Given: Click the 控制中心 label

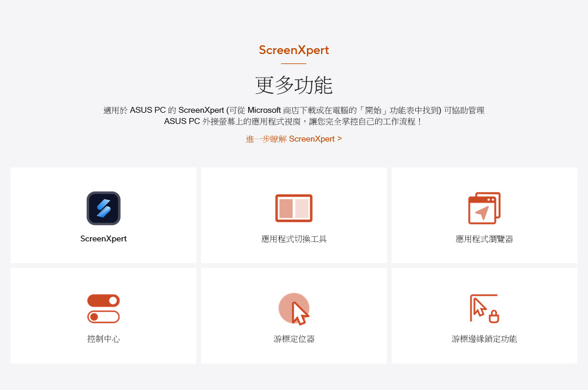Looking at the screenshot, I should [103, 339].
